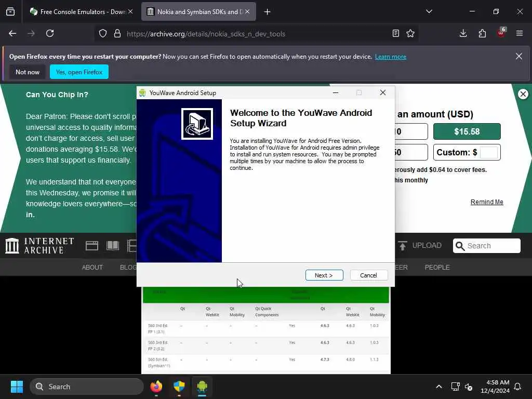Open Firefox from the taskbar
The image size is (532, 399).
[156, 387]
